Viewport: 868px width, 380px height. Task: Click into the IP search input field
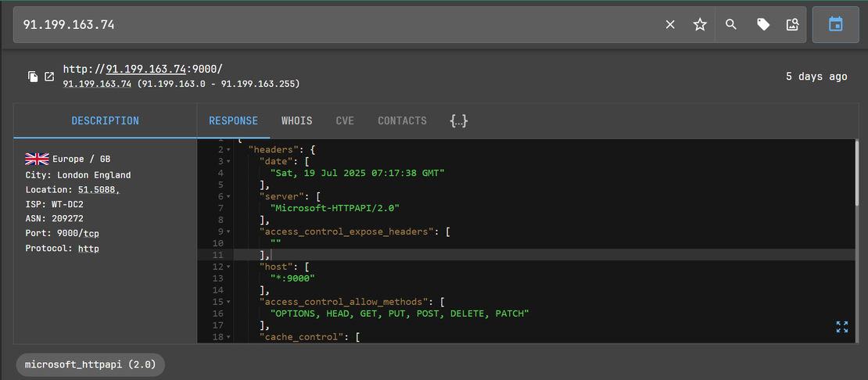pyautogui.click(x=336, y=25)
